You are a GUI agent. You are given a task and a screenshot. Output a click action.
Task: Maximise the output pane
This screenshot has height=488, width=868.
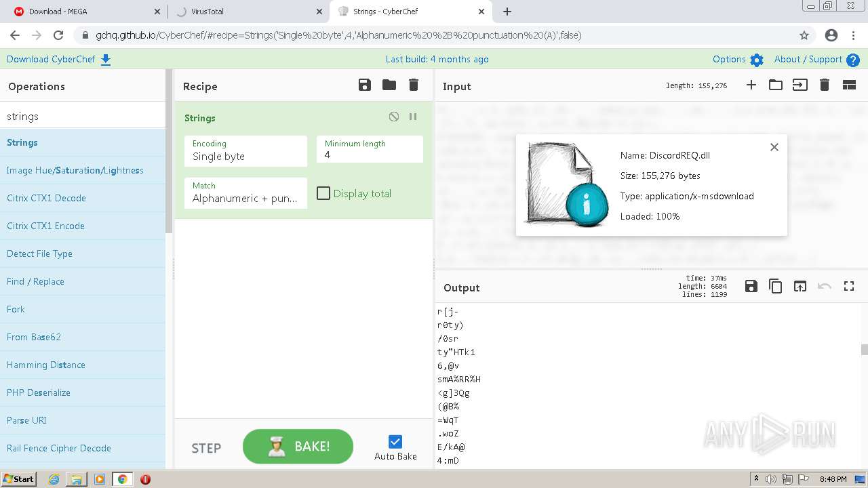849,286
